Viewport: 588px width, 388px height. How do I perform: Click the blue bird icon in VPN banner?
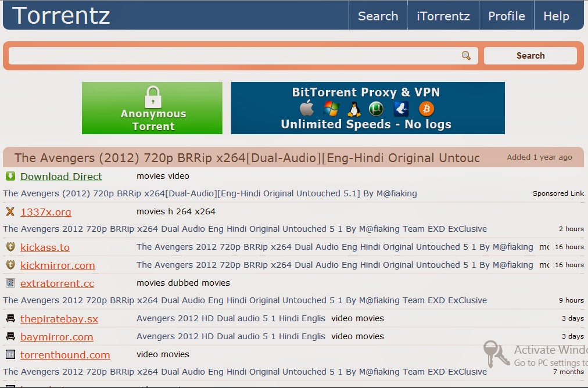(401, 109)
